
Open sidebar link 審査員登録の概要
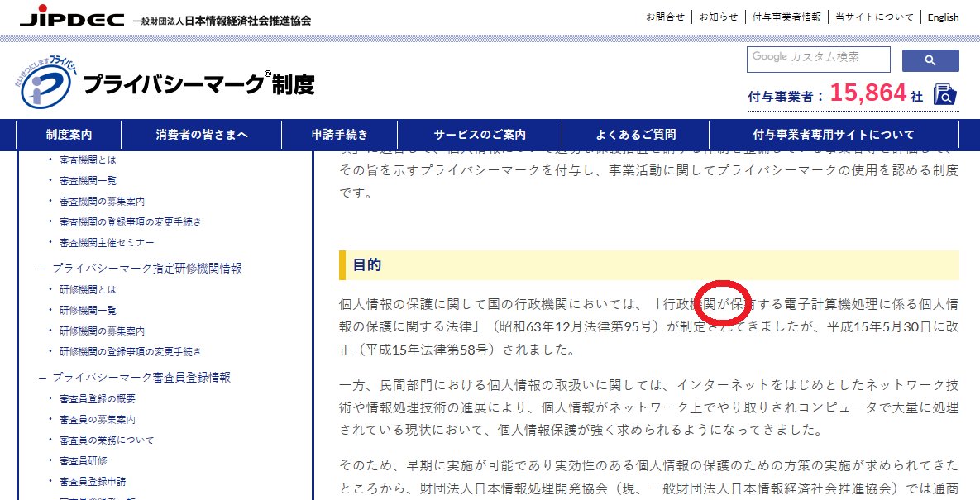97,399
